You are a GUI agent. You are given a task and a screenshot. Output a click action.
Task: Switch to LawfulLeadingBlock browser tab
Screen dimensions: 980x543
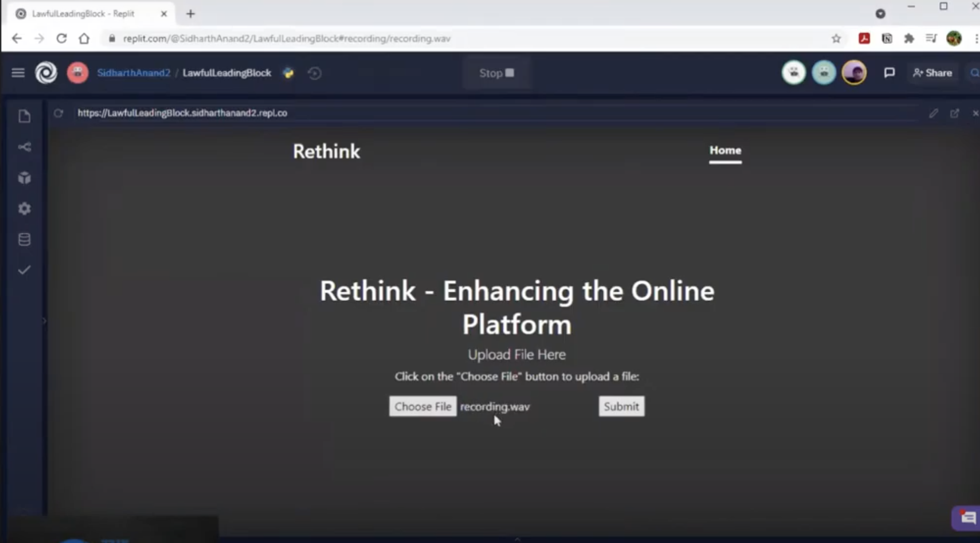coord(83,14)
